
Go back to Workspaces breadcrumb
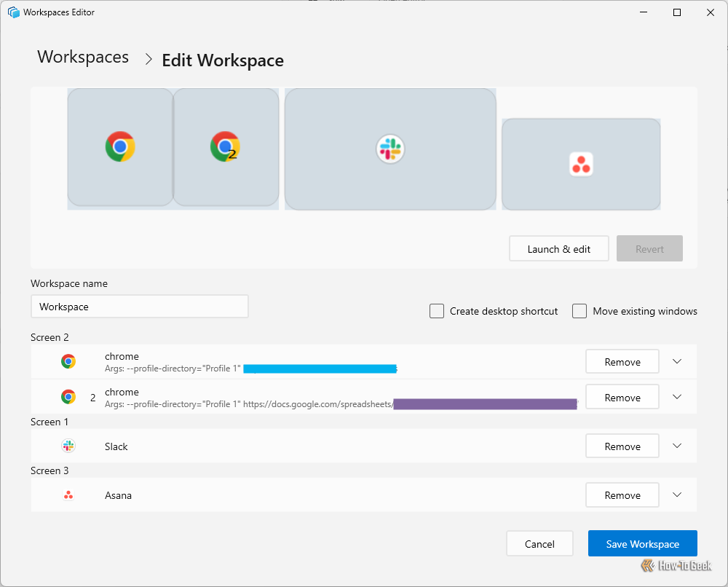coord(83,58)
